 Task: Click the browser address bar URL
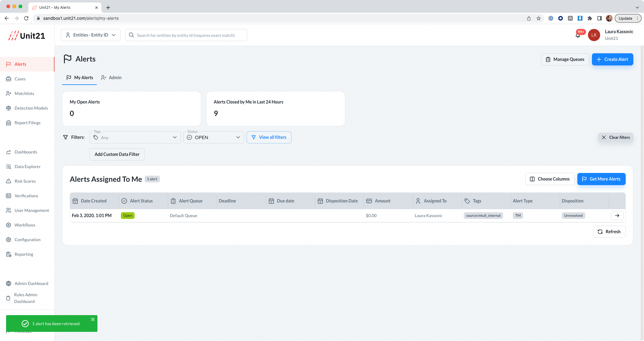tap(81, 18)
